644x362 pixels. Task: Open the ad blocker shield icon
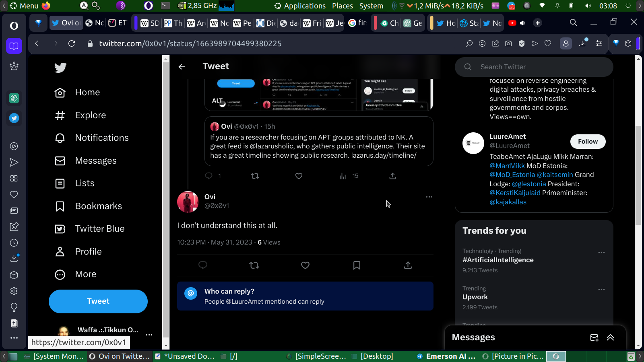click(x=522, y=43)
